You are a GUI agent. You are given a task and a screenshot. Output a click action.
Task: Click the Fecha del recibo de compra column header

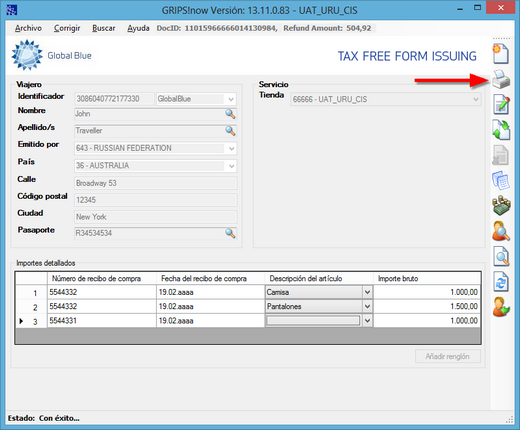[210, 278]
